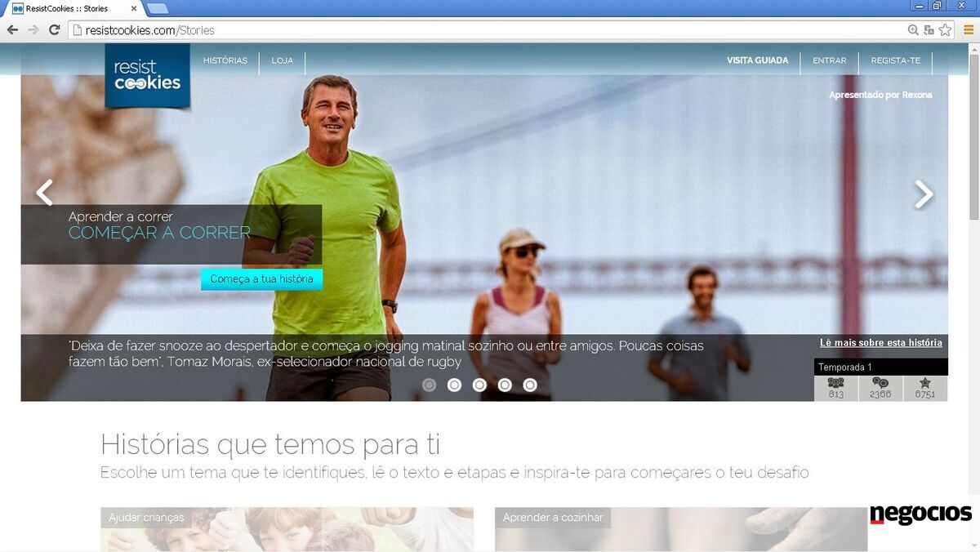Viewport: 980px width, 552px height.
Task: Open the Chrome menu hamburger icon
Action: (x=969, y=30)
